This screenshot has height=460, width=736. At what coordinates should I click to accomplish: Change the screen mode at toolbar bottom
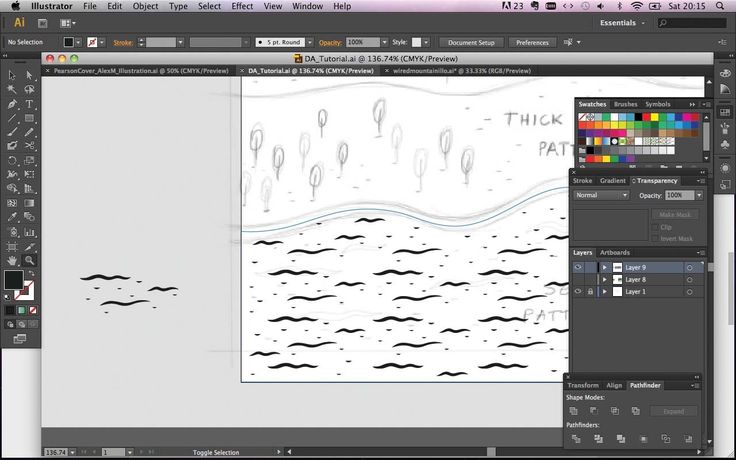20,338
